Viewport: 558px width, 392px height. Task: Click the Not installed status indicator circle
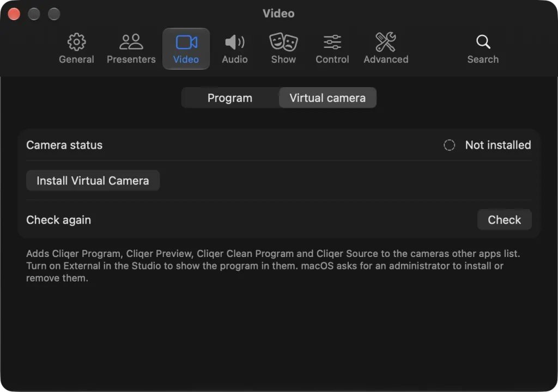(x=449, y=145)
